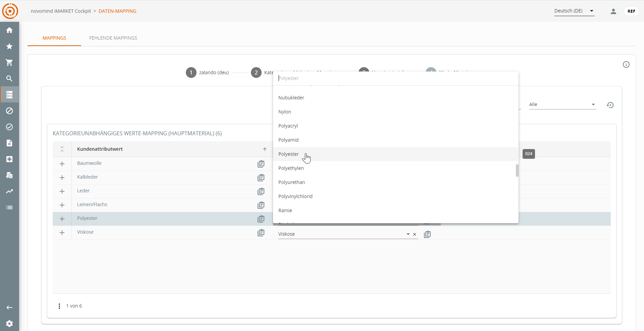Screen dimensions: 644x331
Task: Focus the Polyester search field
Action: coord(396,78)
